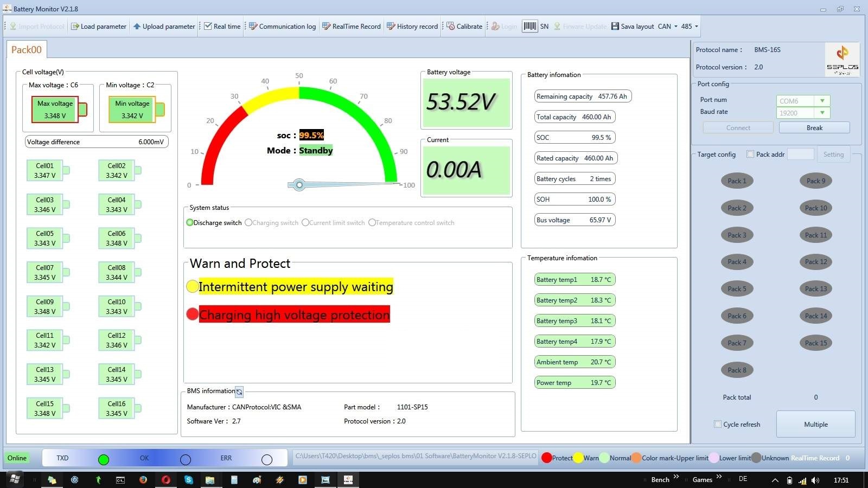Click the Calibrate toolbar icon
Image resolution: width=868 pixels, height=488 pixels.
(x=451, y=26)
